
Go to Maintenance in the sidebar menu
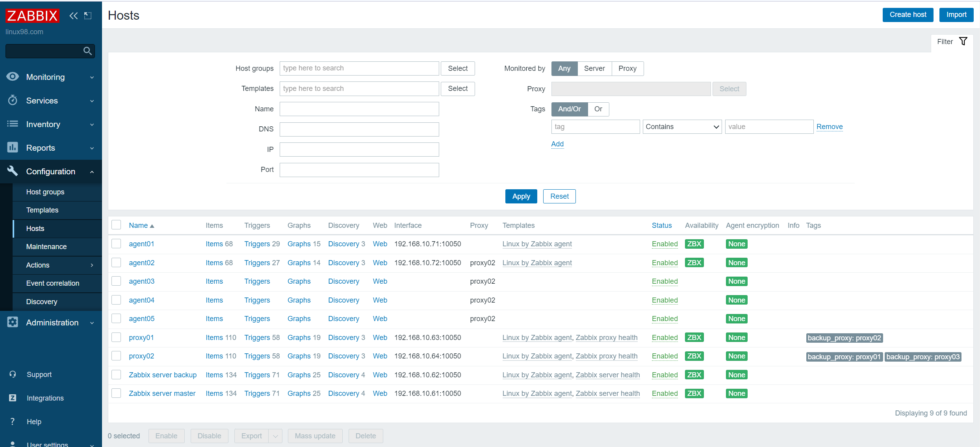coord(46,247)
